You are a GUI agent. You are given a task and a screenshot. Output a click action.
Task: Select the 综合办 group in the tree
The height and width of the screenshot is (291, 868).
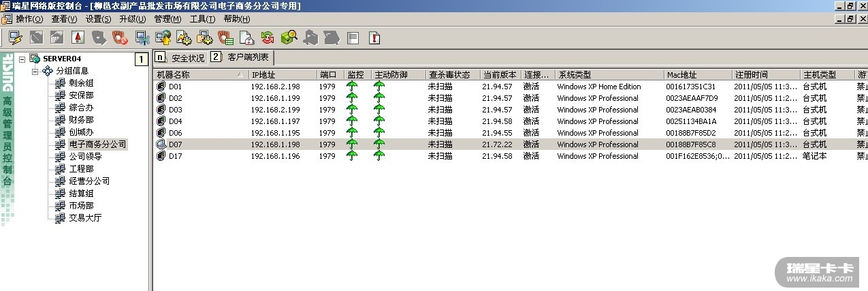[81, 108]
